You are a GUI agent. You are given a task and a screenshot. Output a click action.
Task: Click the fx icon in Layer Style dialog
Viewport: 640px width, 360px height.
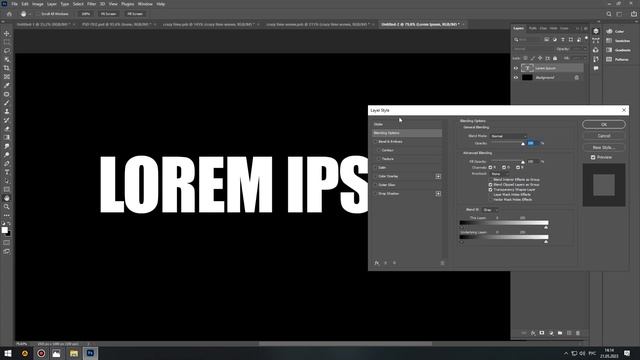click(x=376, y=263)
